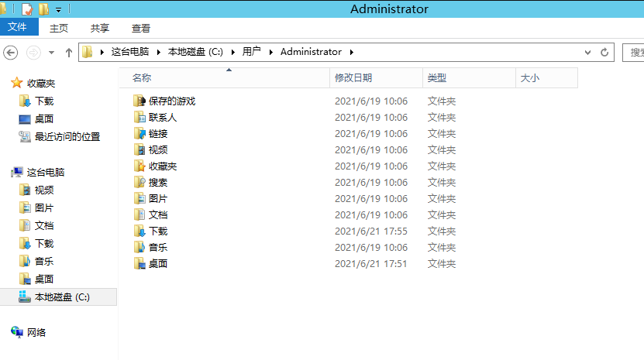Viewport: 644px width, 360px height.
Task: Expand the chevron after 用户 in the address path
Action: 271,52
